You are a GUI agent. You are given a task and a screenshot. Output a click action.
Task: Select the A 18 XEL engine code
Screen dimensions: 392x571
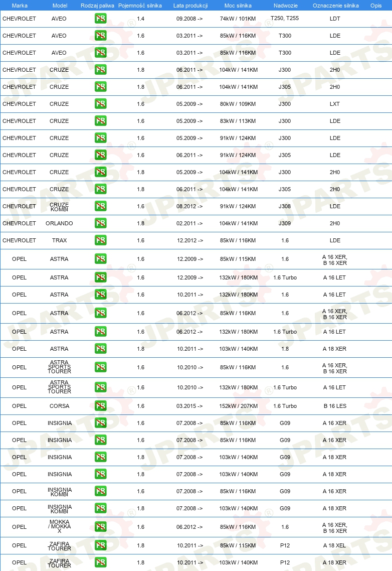coord(334,545)
